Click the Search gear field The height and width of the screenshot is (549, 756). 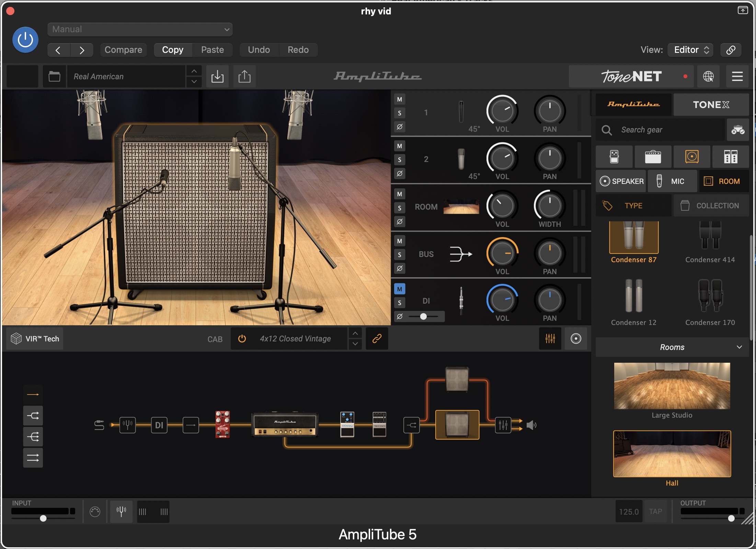coord(661,130)
